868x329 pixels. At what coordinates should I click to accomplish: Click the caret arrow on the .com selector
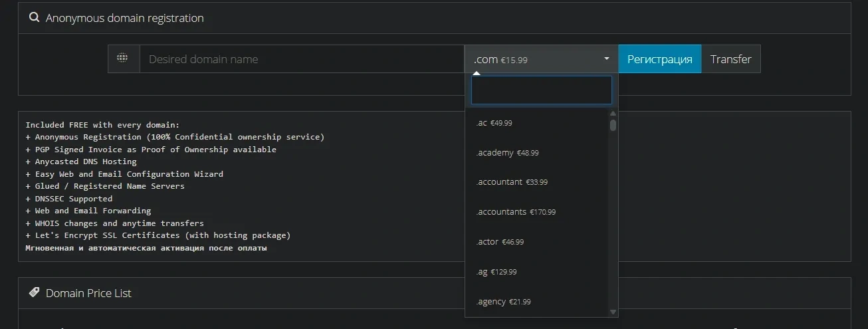click(606, 58)
